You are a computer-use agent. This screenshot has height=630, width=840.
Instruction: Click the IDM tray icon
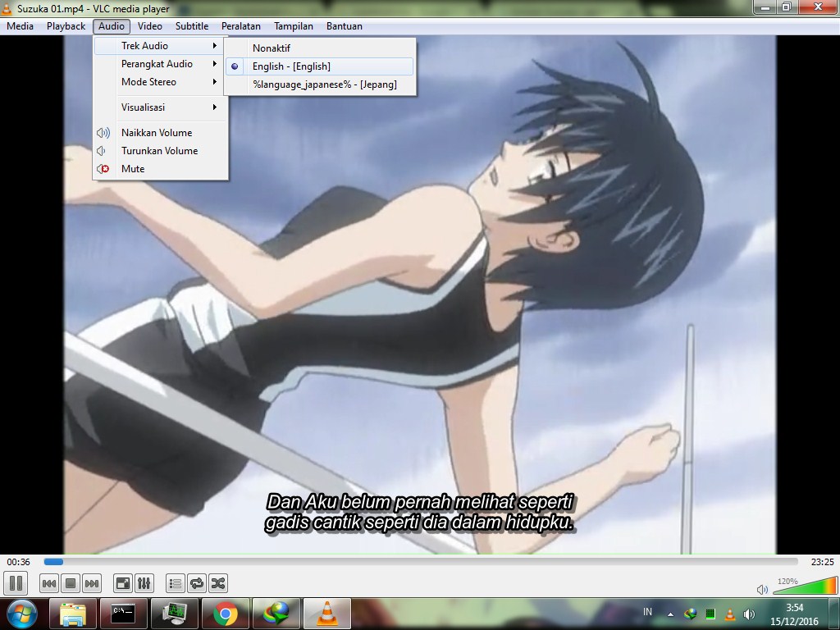click(691, 614)
